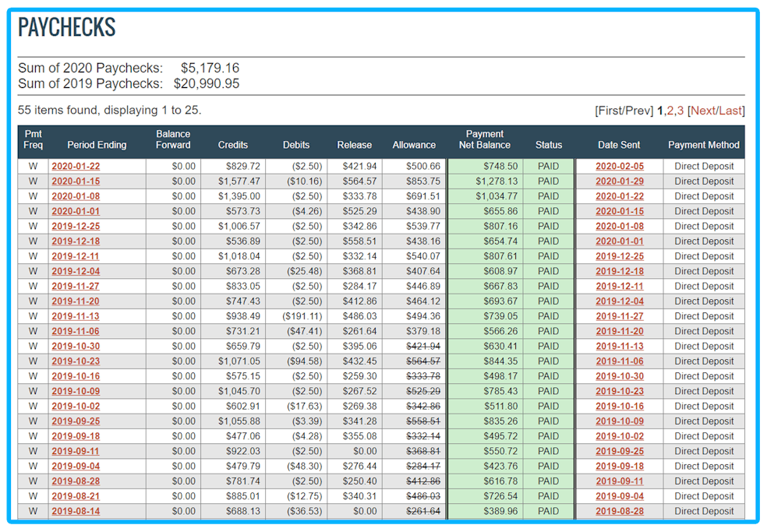Click the date sent 2020-02-05 link
This screenshot has width=767, height=532.
(620, 166)
